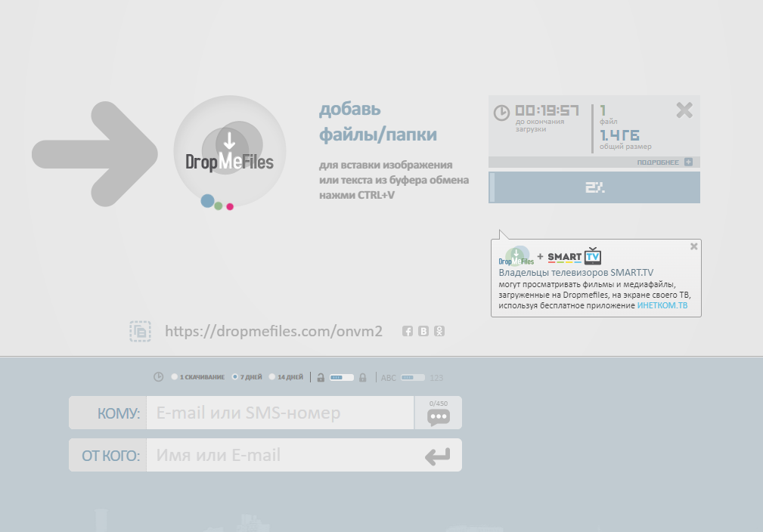Click the speech bubble message icon
Viewport: 763px width, 532px height.
click(x=439, y=416)
